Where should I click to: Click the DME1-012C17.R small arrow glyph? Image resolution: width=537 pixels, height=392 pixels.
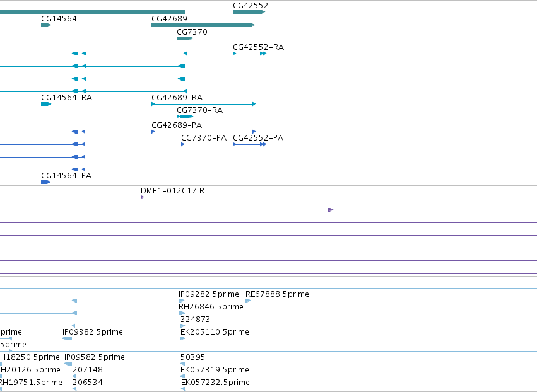[x=143, y=197]
